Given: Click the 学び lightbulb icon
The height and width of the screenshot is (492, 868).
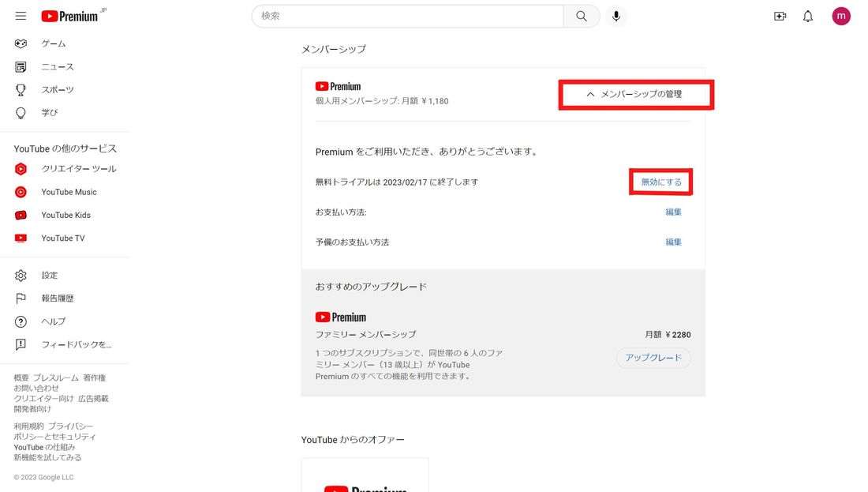Looking at the screenshot, I should (21, 113).
